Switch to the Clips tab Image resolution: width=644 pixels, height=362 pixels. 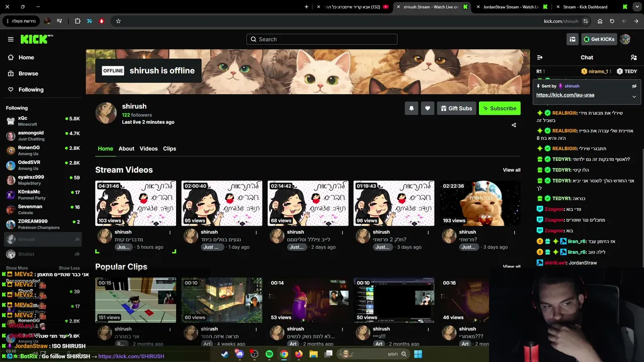tap(170, 149)
